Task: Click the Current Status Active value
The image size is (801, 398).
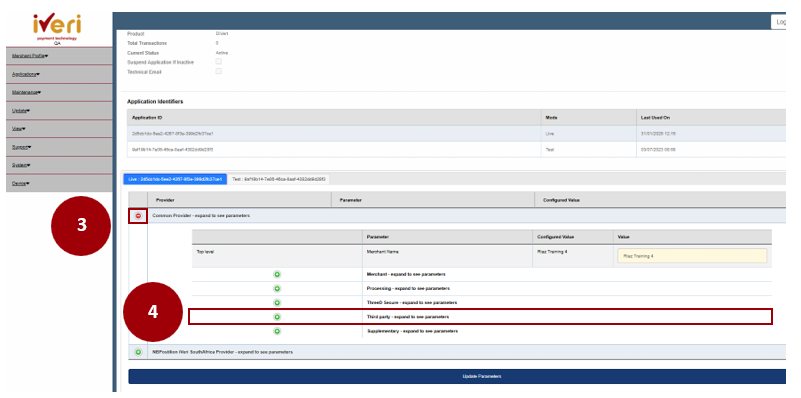Action: click(222, 53)
